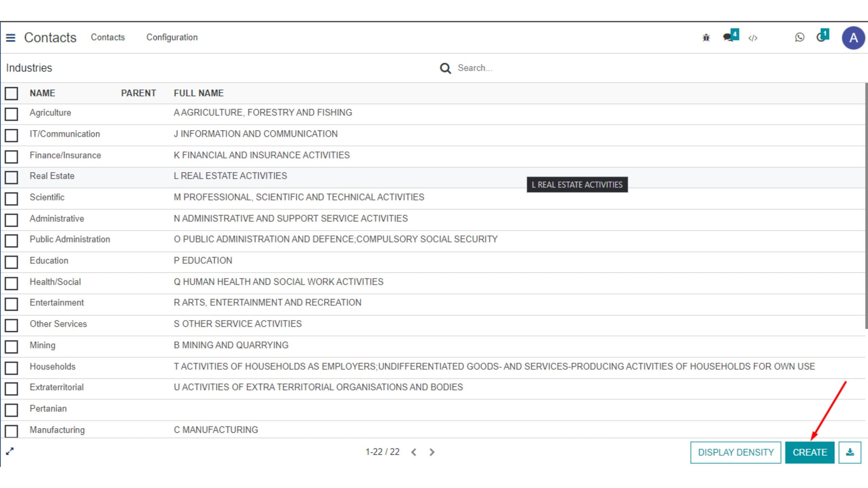Click the DISPLAY DENSITY button
The height and width of the screenshot is (488, 868).
click(736, 452)
